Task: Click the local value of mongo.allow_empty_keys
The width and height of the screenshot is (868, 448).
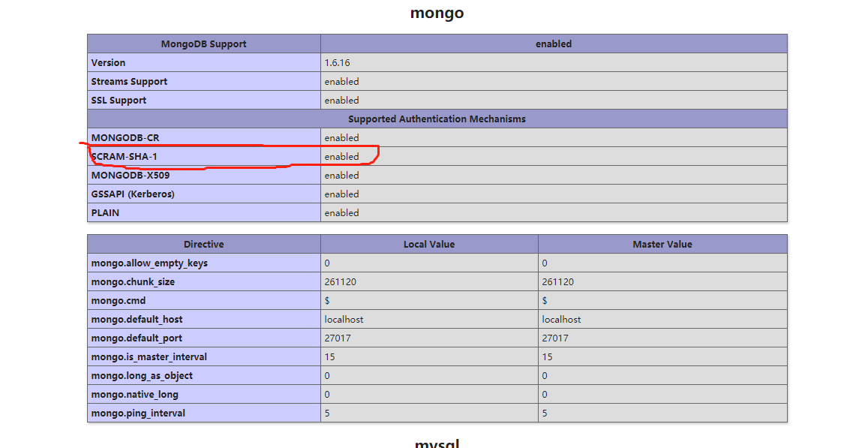Action: 327,263
